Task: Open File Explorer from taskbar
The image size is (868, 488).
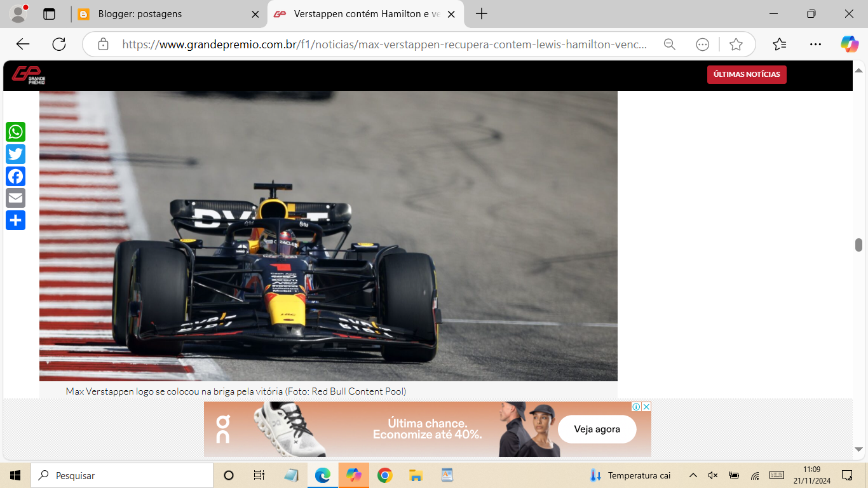Action: pos(416,475)
